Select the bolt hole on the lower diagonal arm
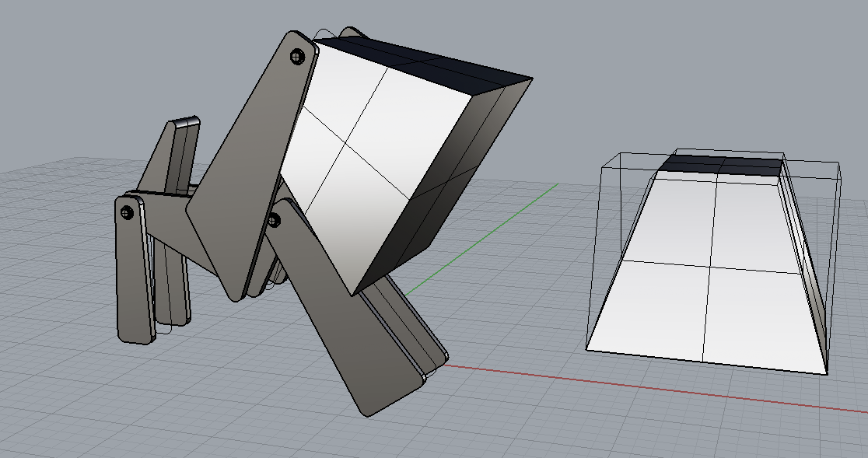Screen dimensions: 868x458 pyautogui.click(x=273, y=221)
